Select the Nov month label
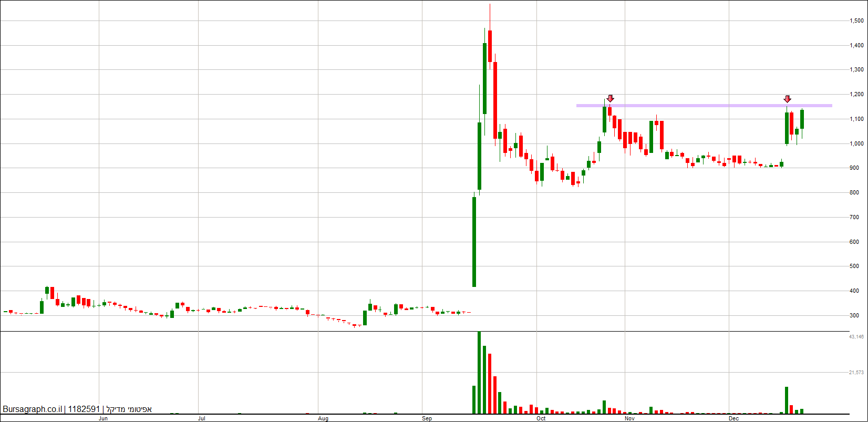The height and width of the screenshot is (422, 868). point(630,419)
